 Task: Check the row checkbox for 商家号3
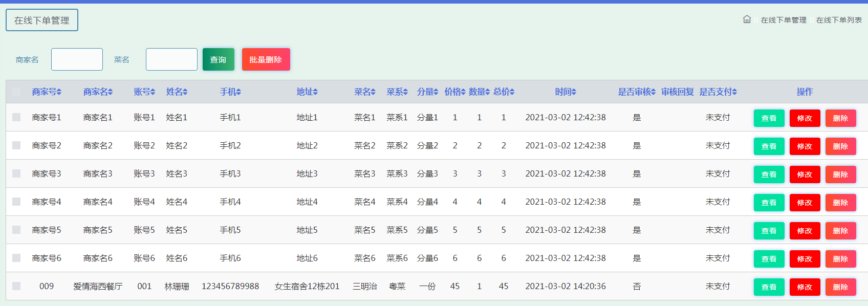(16, 173)
